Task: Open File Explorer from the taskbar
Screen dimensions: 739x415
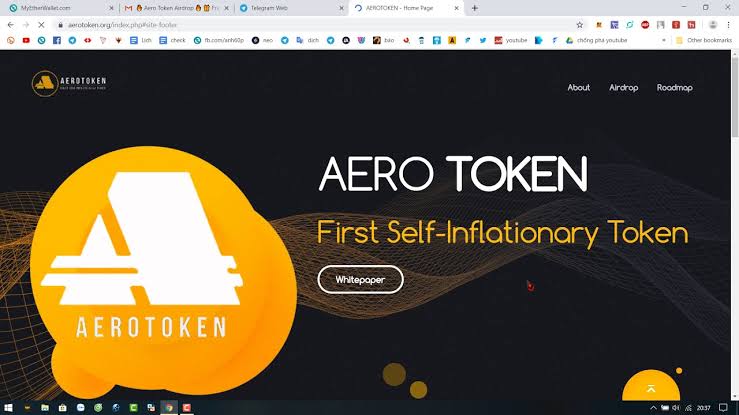Action: tap(45, 407)
